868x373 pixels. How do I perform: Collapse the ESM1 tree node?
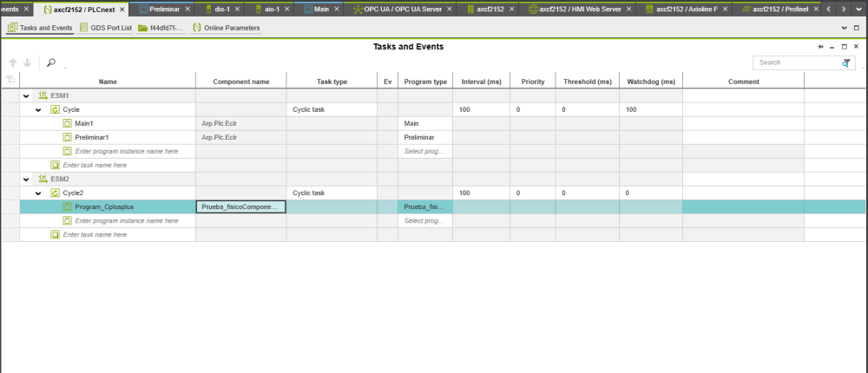click(26, 95)
